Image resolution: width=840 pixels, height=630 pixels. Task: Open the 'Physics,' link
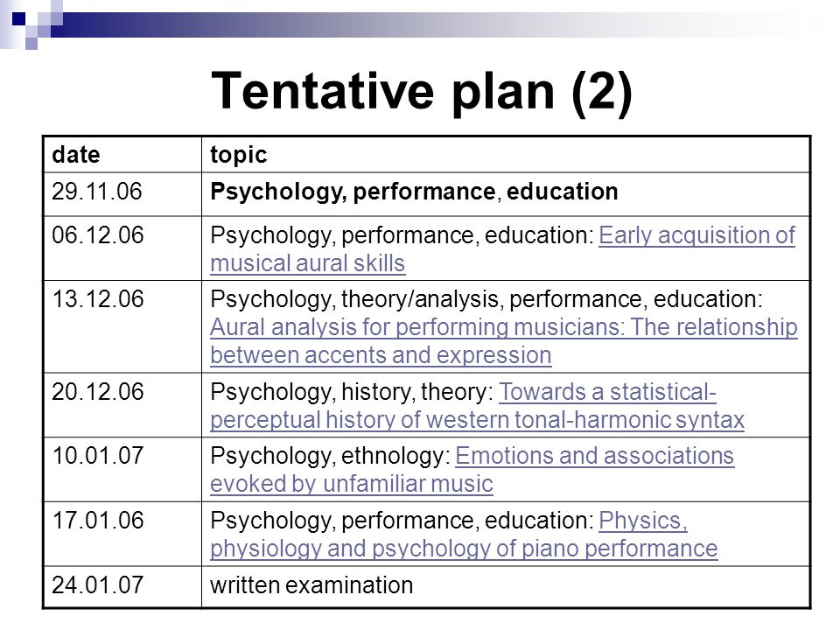(x=643, y=521)
